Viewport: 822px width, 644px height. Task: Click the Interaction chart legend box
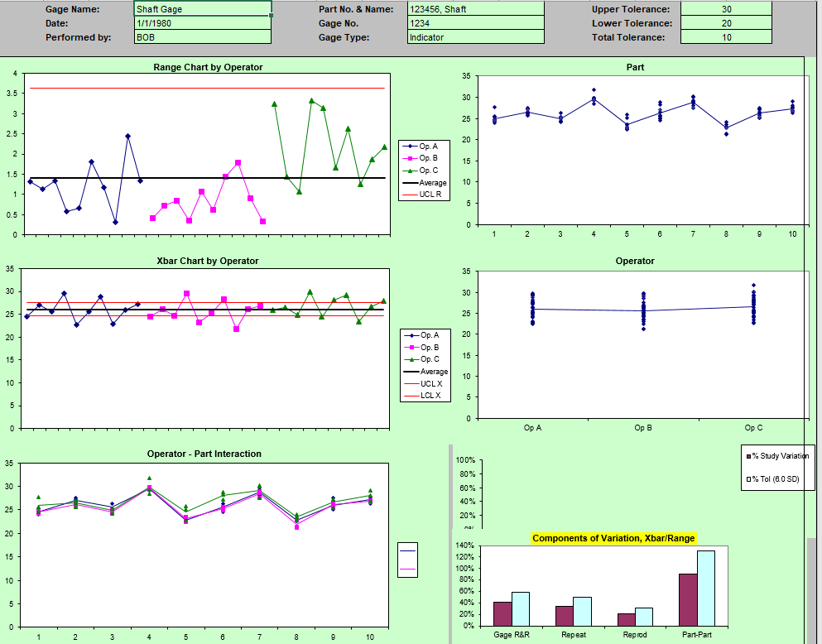(x=408, y=560)
